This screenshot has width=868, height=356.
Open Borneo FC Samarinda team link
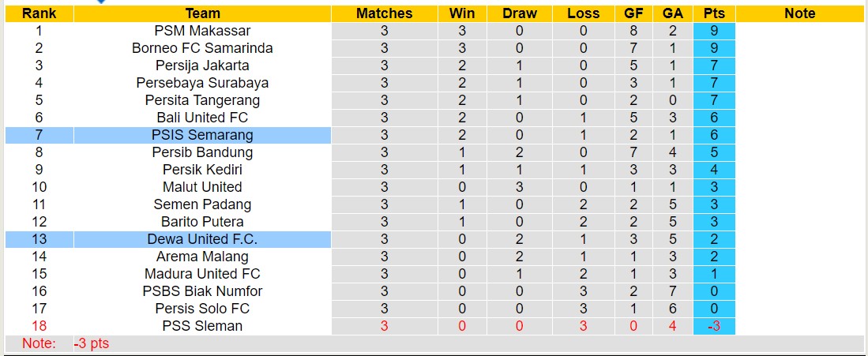tap(202, 48)
